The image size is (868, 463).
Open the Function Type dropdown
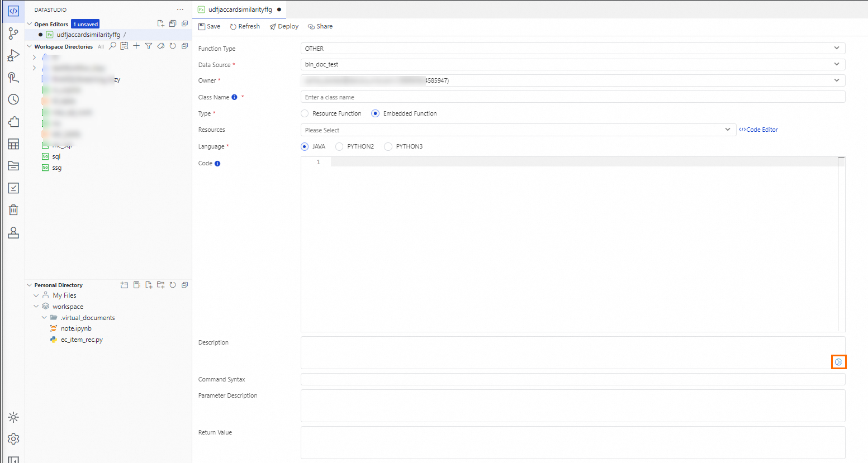point(573,49)
